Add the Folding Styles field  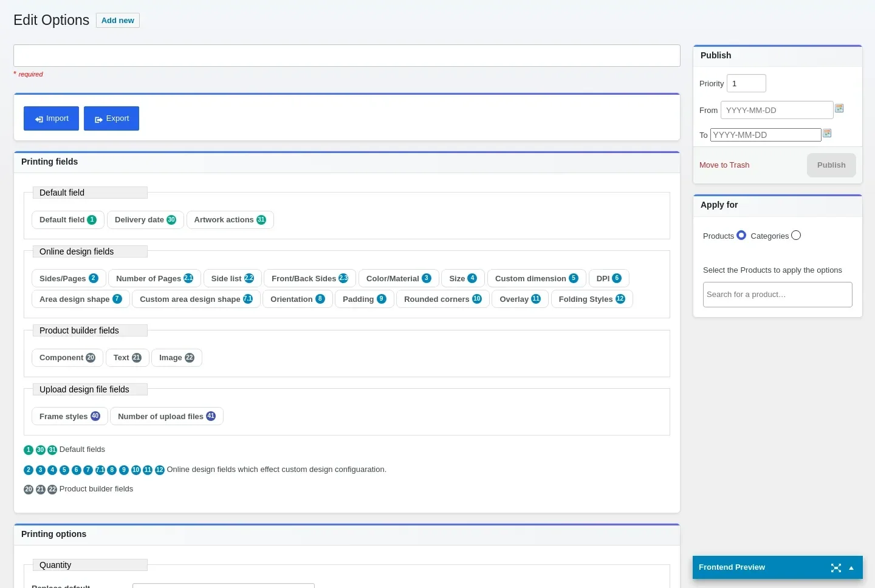click(592, 299)
